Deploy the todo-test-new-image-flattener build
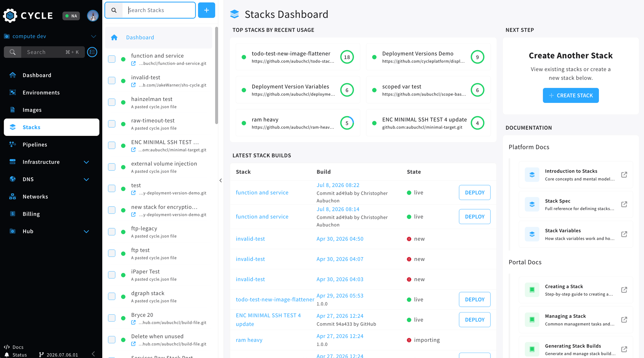 [475, 299]
